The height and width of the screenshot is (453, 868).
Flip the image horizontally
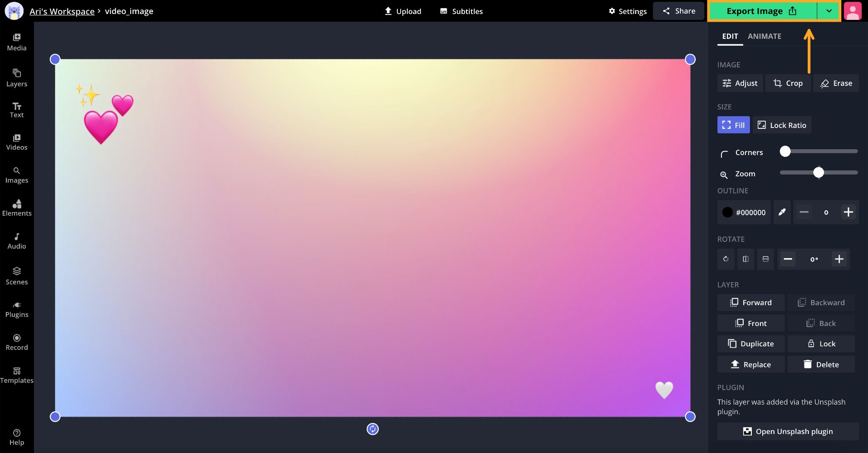coord(745,259)
